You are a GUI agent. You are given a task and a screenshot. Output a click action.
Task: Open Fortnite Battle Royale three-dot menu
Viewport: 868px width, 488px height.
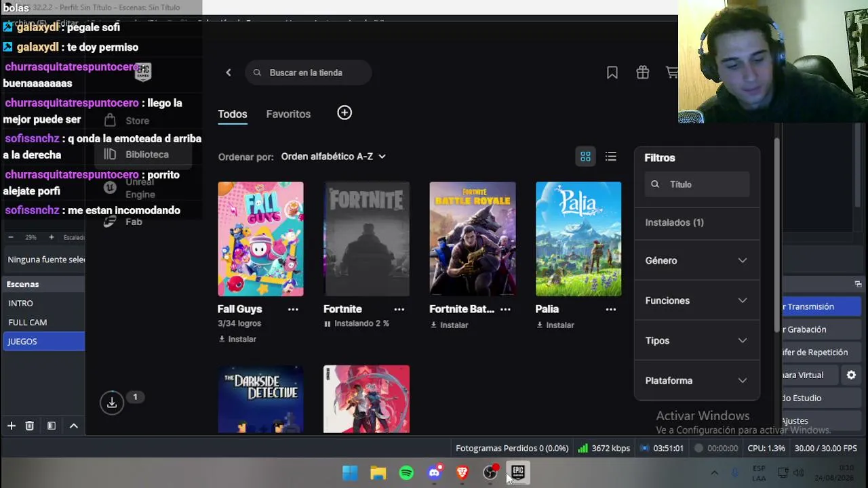[505, 309]
